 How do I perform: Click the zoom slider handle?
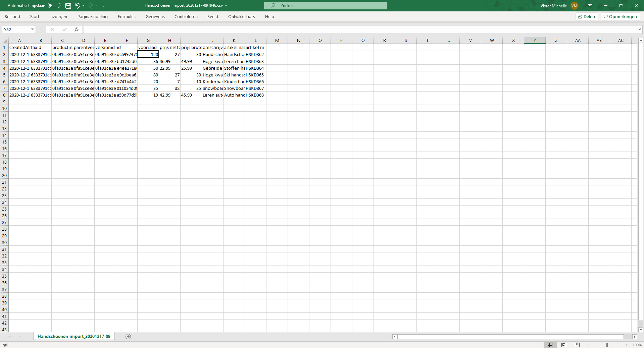click(607, 345)
